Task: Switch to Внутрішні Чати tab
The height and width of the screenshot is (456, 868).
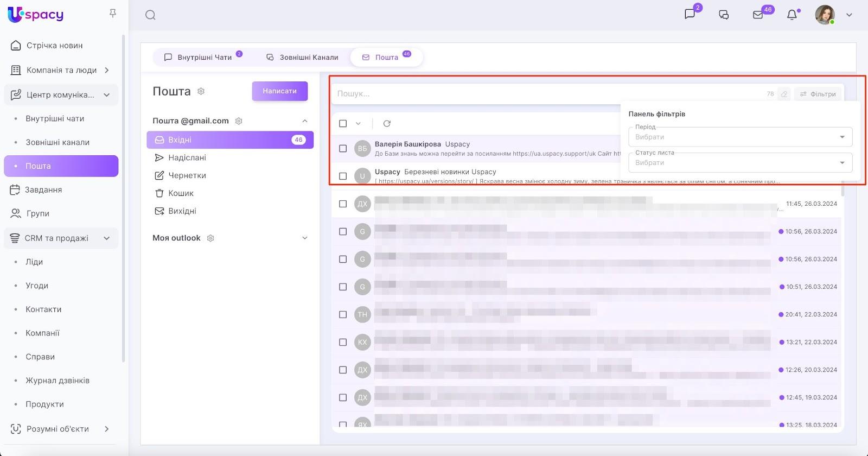Action: (199, 57)
